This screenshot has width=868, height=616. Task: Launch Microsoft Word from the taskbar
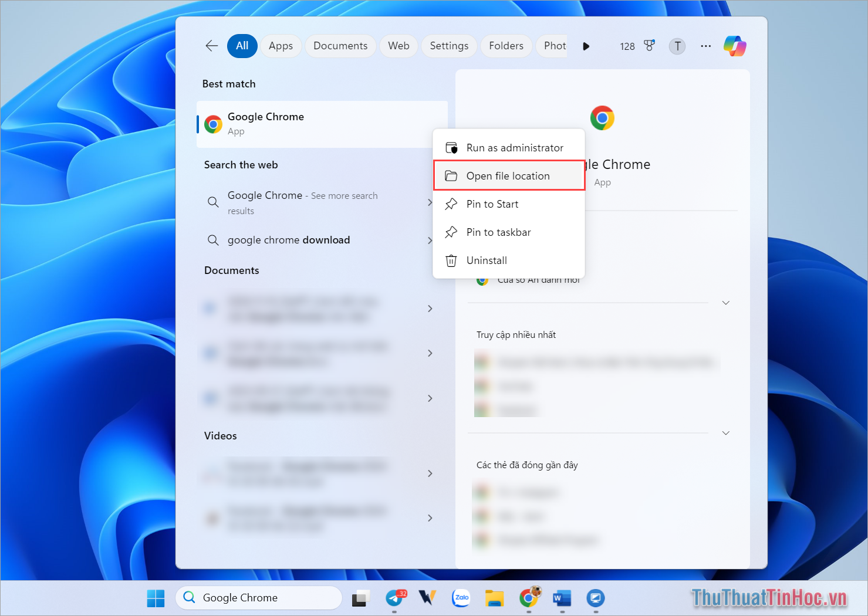[562, 597]
